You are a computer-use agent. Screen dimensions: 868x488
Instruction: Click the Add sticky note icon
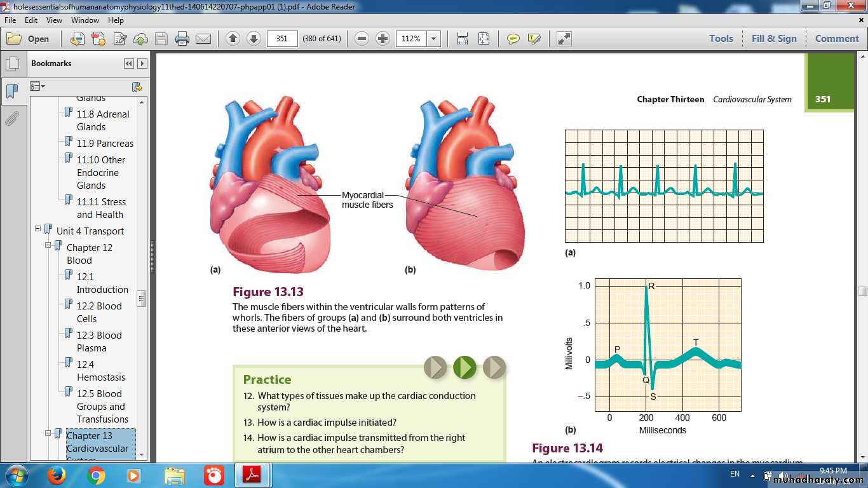pyautogui.click(x=513, y=39)
